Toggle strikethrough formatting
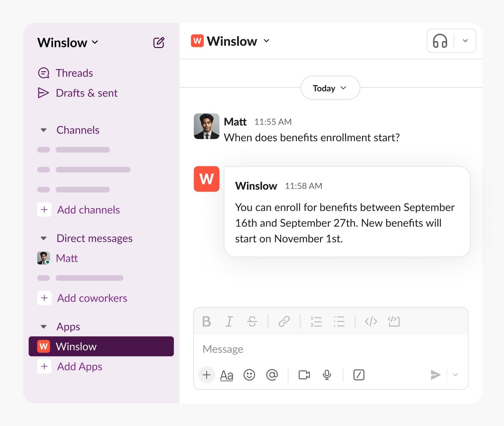The height and width of the screenshot is (426, 504). [x=252, y=322]
